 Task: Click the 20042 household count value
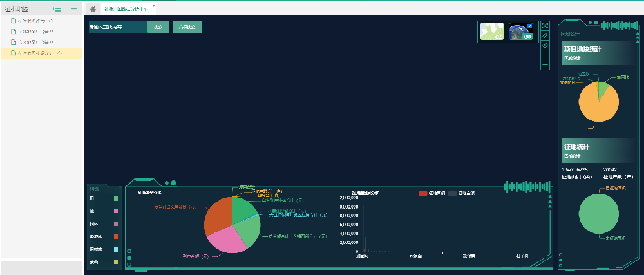[x=610, y=169]
